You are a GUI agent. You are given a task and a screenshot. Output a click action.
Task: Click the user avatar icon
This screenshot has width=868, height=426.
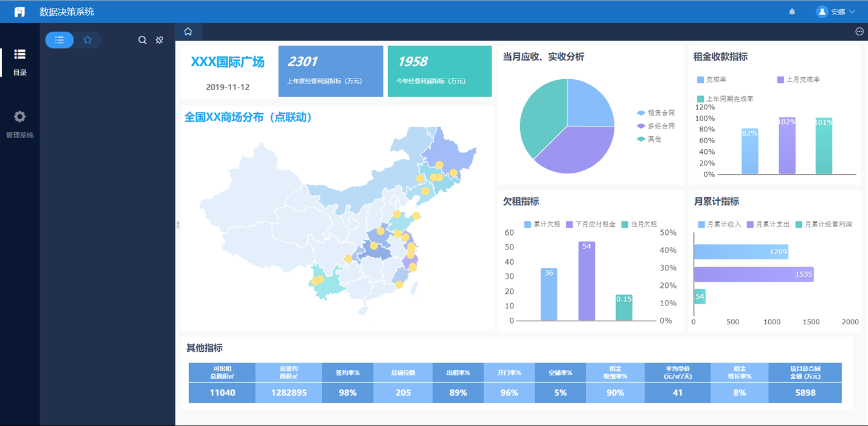click(x=822, y=12)
